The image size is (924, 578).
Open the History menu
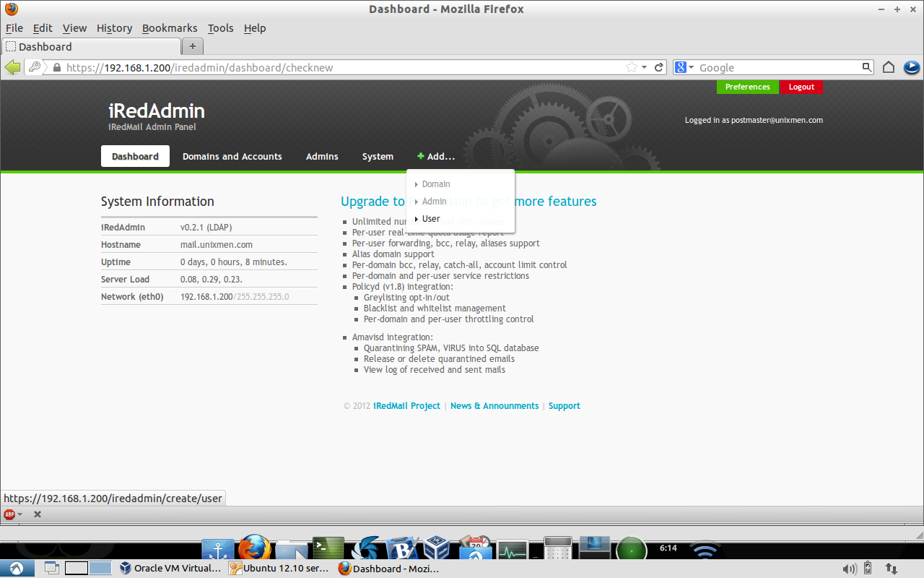tap(114, 28)
